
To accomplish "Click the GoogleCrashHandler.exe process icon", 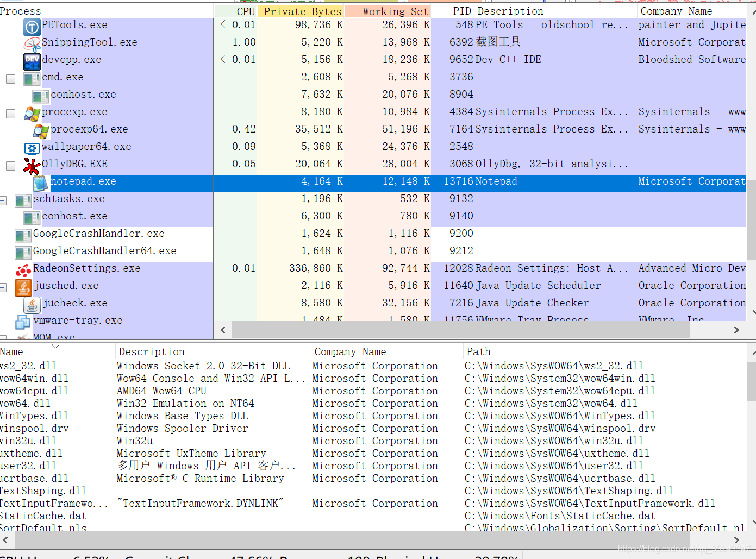I will tap(23, 235).
